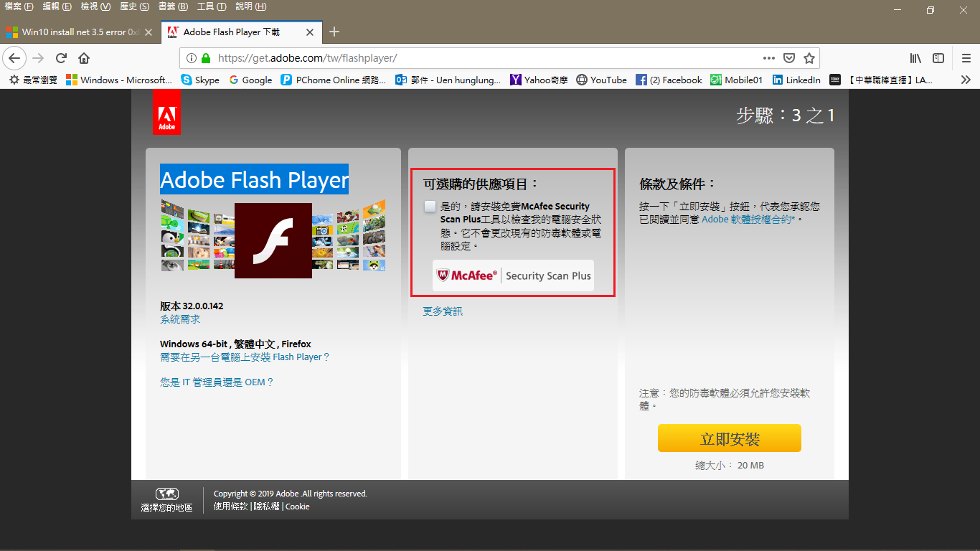Open the 中華職棒直播 bookmark
The width and height of the screenshot is (980, 551).
(881, 80)
